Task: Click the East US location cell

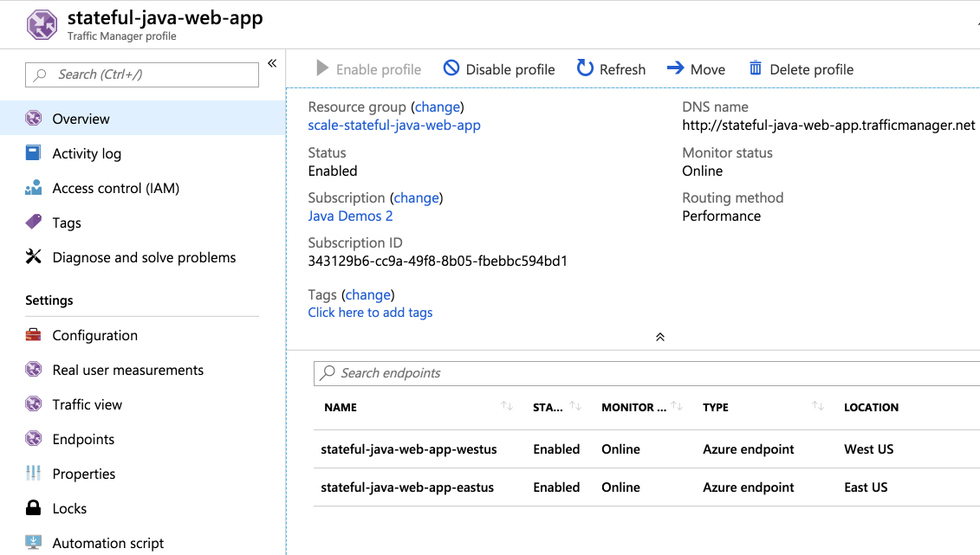Action: click(866, 487)
